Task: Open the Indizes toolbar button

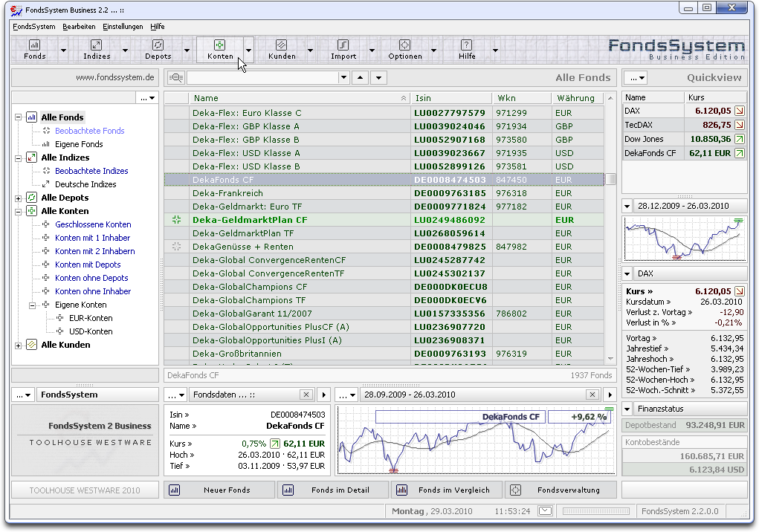Action: [x=97, y=50]
